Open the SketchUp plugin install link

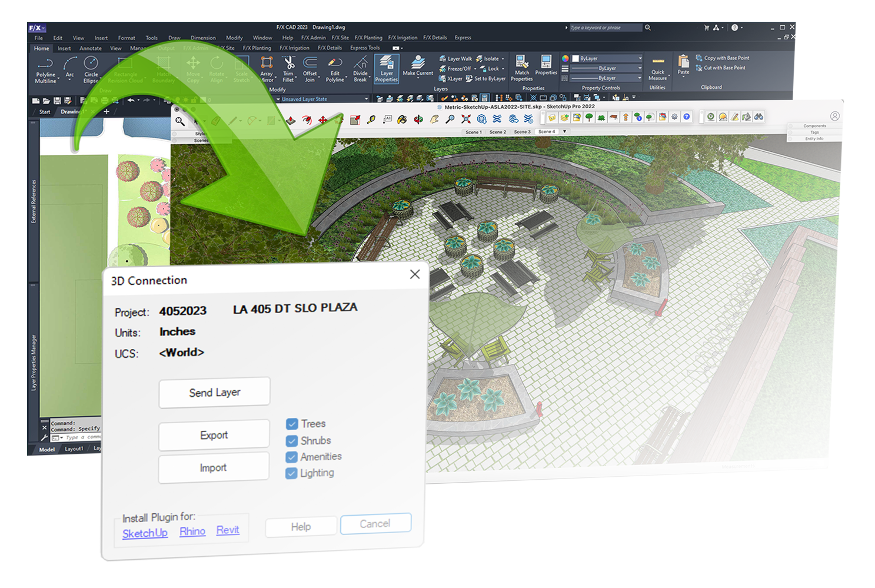pos(145,533)
